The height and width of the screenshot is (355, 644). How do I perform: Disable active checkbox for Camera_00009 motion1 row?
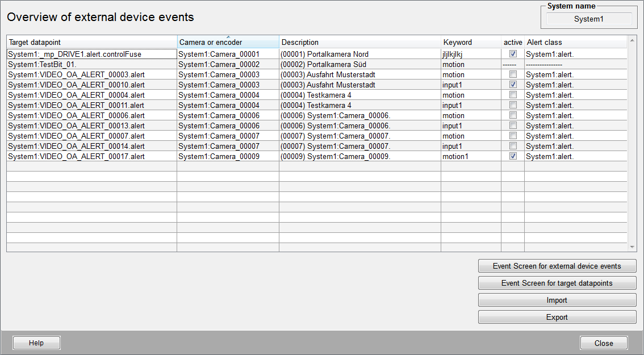coord(513,156)
